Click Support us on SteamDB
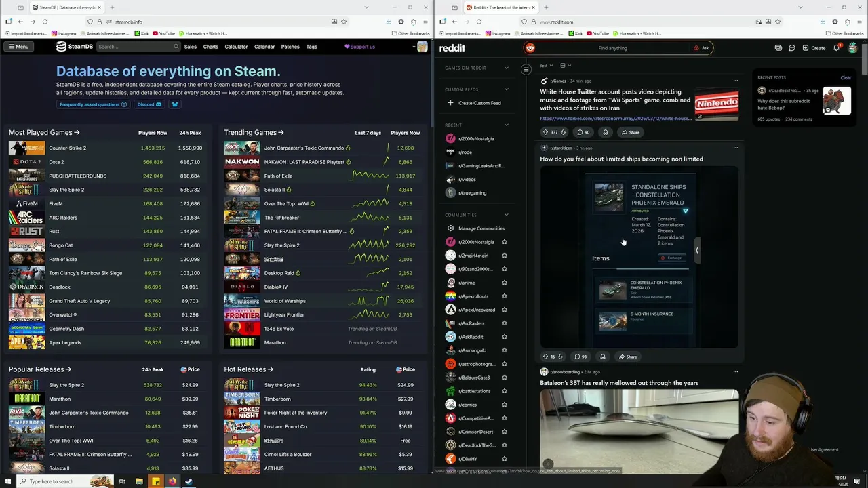This screenshot has height=488, width=868. (359, 47)
